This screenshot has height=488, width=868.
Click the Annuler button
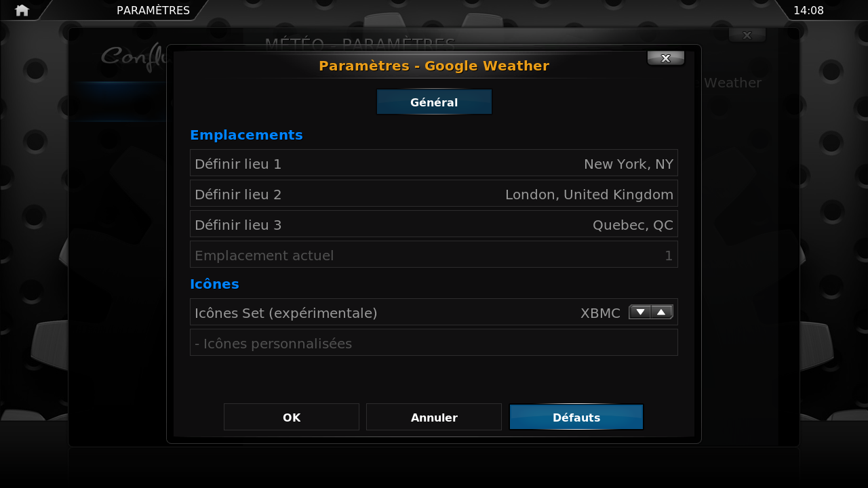point(434,418)
